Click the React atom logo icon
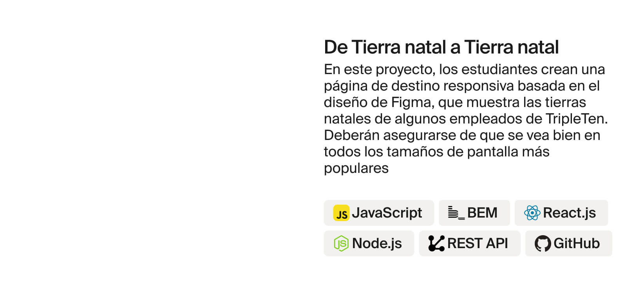Viewport: 644px width, 294px height. pyautogui.click(x=532, y=213)
